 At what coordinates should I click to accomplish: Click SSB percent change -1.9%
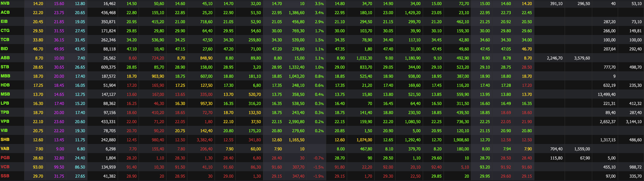(x=318, y=176)
